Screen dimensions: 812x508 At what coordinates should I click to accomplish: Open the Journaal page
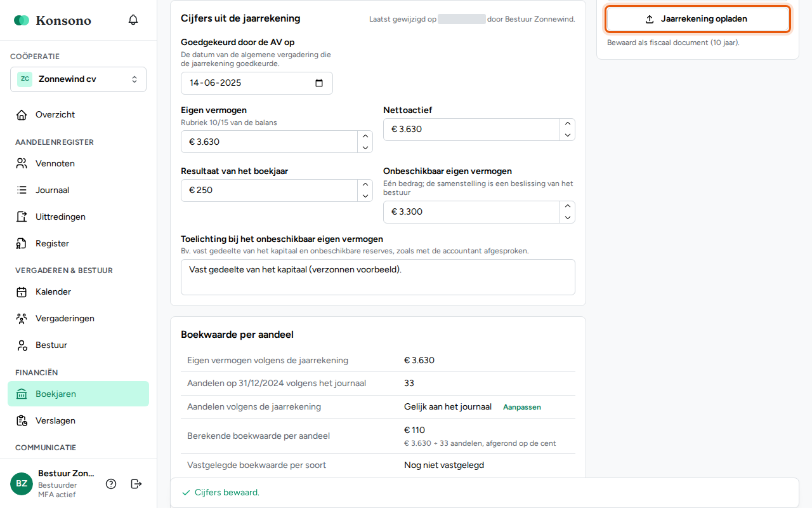(x=78, y=190)
